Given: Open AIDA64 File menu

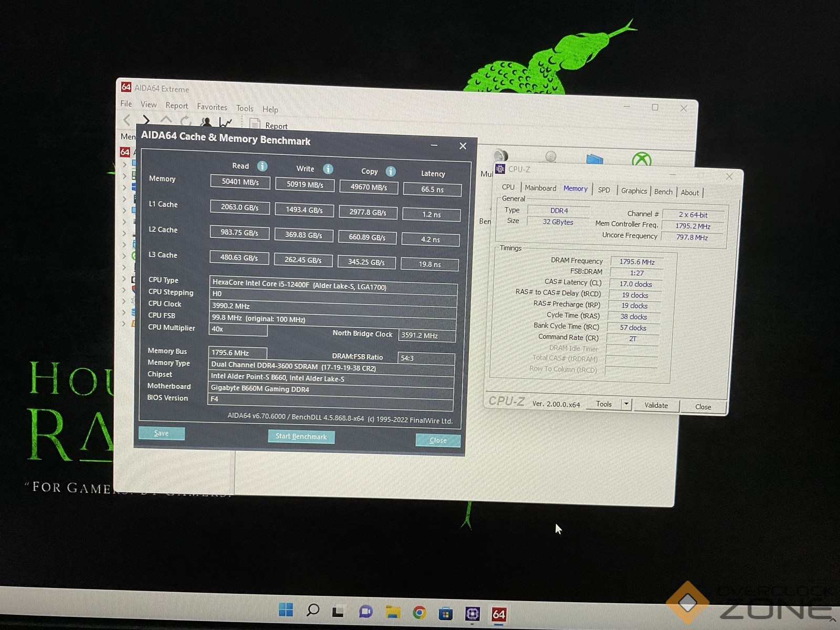Looking at the screenshot, I should [x=126, y=103].
